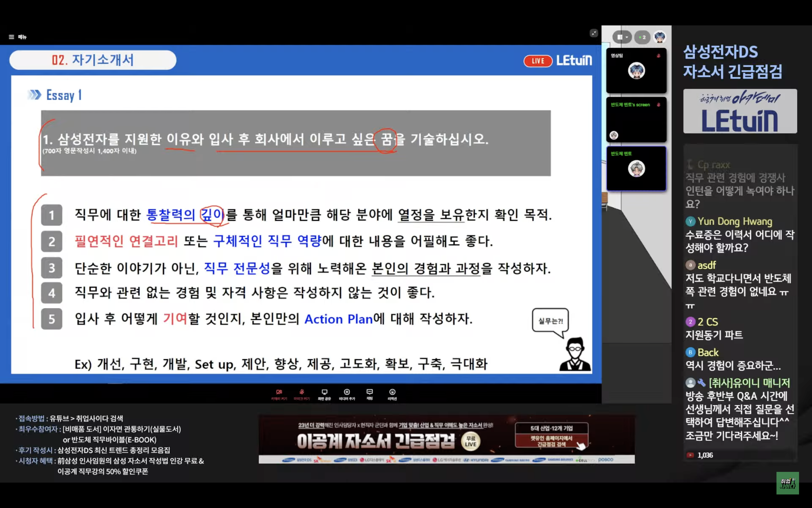The height and width of the screenshot is (508, 812).
Task: Show the 2 online participants list
Action: click(x=642, y=37)
